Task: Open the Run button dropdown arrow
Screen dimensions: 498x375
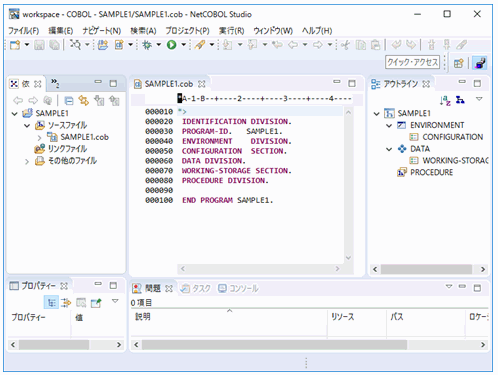Action: [x=183, y=45]
